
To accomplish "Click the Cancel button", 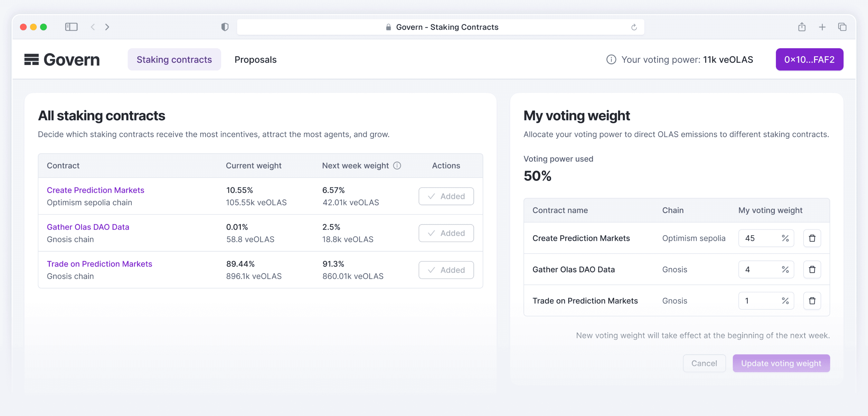I will (x=704, y=363).
